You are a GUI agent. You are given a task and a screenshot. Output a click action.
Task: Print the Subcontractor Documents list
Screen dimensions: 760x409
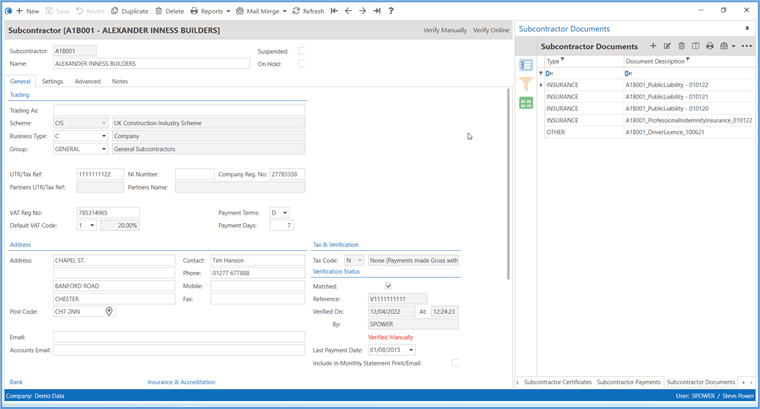pos(710,46)
